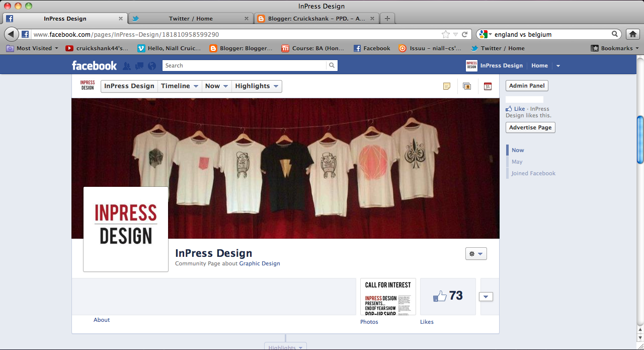Jump to Joined Facebook in timeline
The image size is (644, 350).
click(533, 173)
